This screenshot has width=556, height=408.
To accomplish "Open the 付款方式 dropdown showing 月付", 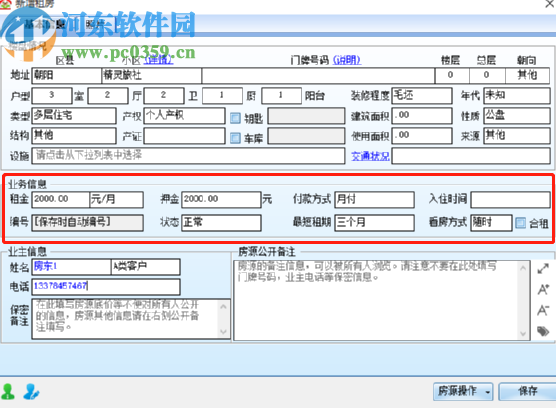I will point(374,200).
